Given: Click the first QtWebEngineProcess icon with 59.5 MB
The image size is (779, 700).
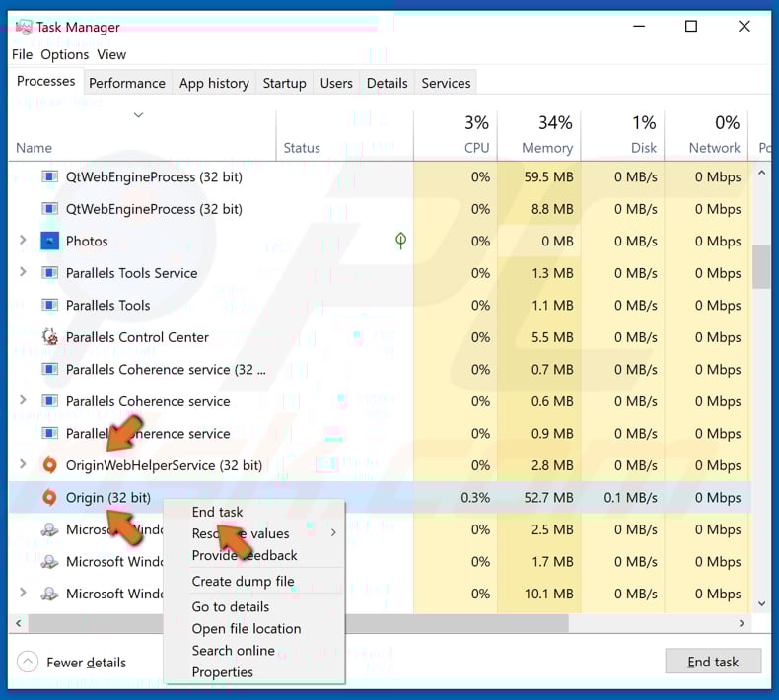Looking at the screenshot, I should point(49,176).
